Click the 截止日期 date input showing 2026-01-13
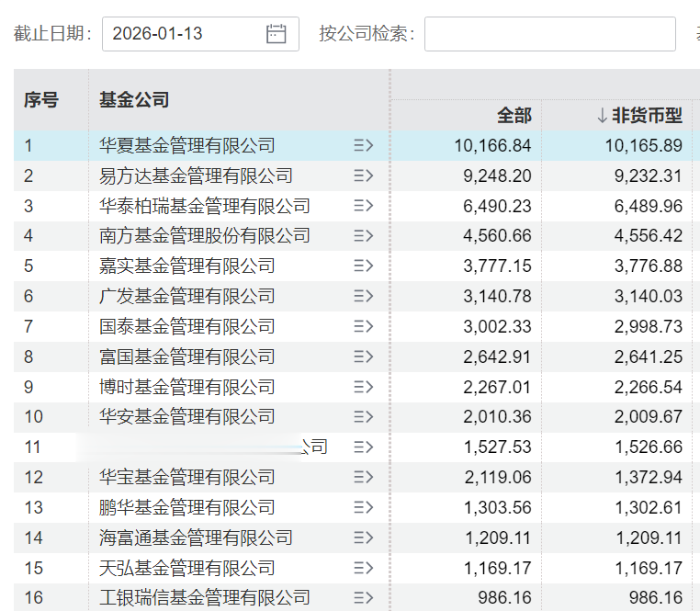The width and height of the screenshot is (700, 611). [200, 34]
